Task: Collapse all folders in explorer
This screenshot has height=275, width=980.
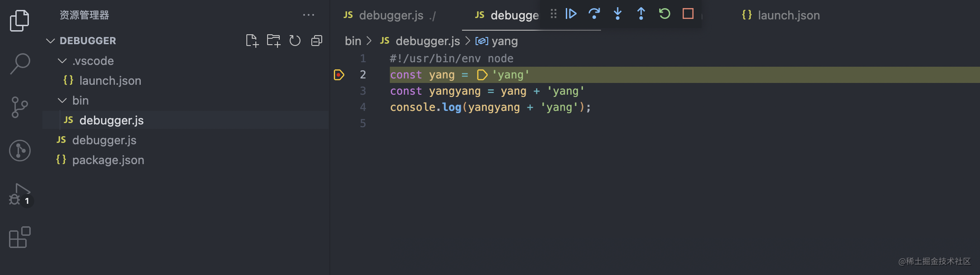Action: (x=317, y=41)
